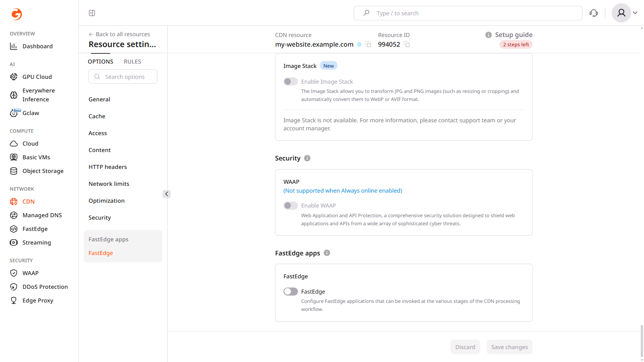644x362 pixels.
Task: Toggle the Enable Image Stack switch
Action: tap(291, 82)
